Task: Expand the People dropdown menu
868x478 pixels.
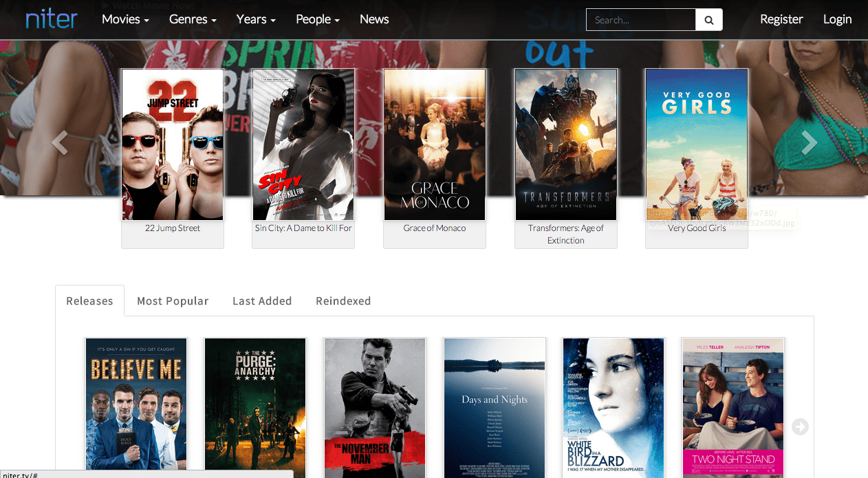Action: 318,19
